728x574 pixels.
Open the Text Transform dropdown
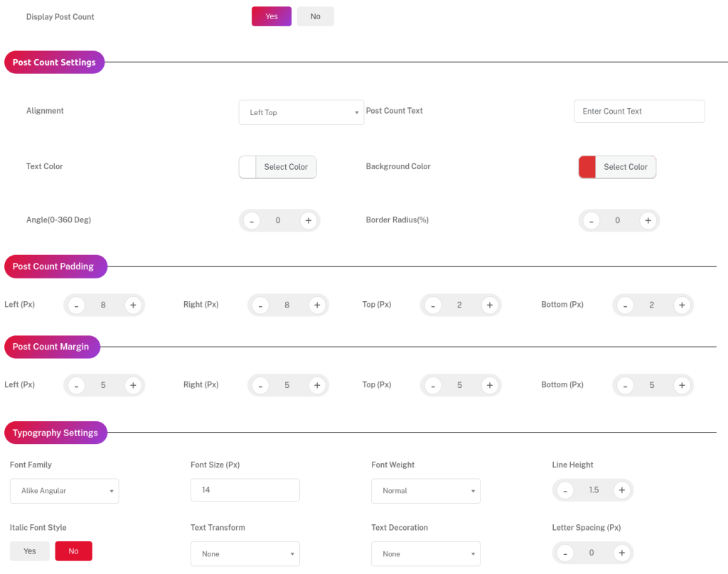(x=245, y=554)
